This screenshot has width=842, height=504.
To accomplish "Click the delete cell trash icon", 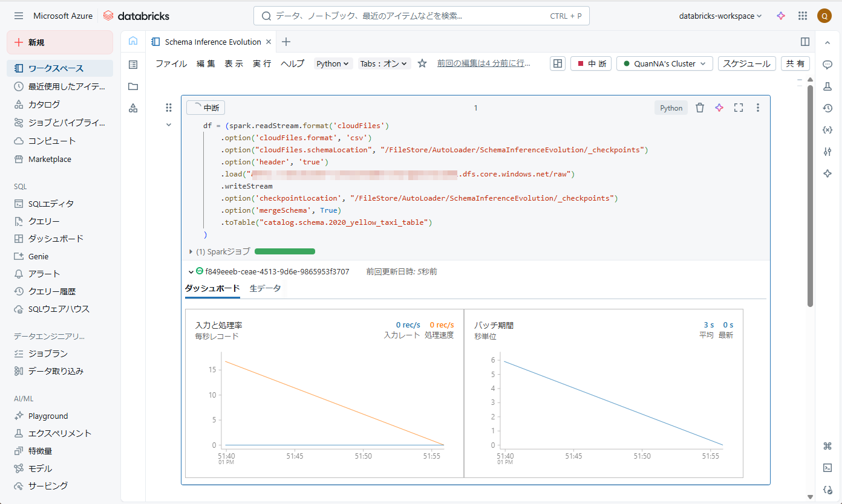I will [x=700, y=108].
